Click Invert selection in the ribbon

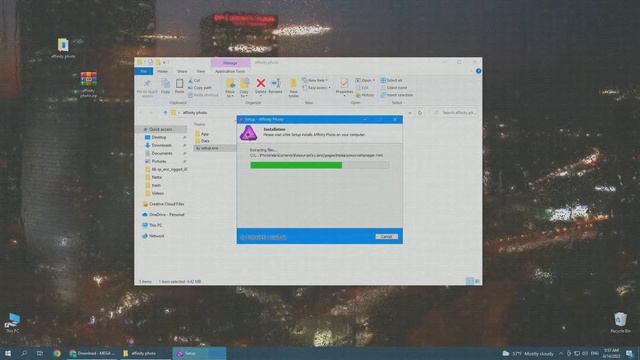coord(397,95)
